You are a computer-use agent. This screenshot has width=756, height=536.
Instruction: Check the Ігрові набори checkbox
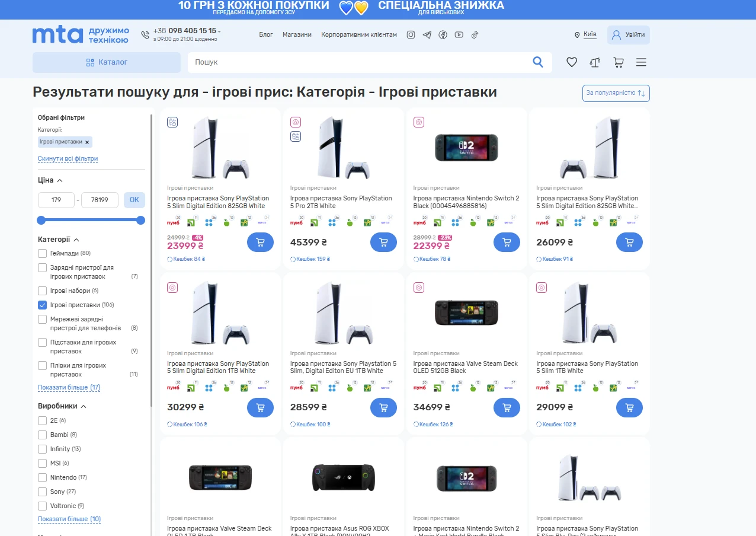pyautogui.click(x=42, y=291)
